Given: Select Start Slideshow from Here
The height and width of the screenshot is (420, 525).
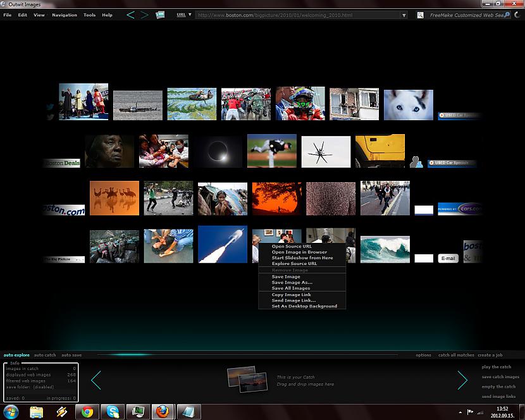Looking at the screenshot, I should click(302, 257).
